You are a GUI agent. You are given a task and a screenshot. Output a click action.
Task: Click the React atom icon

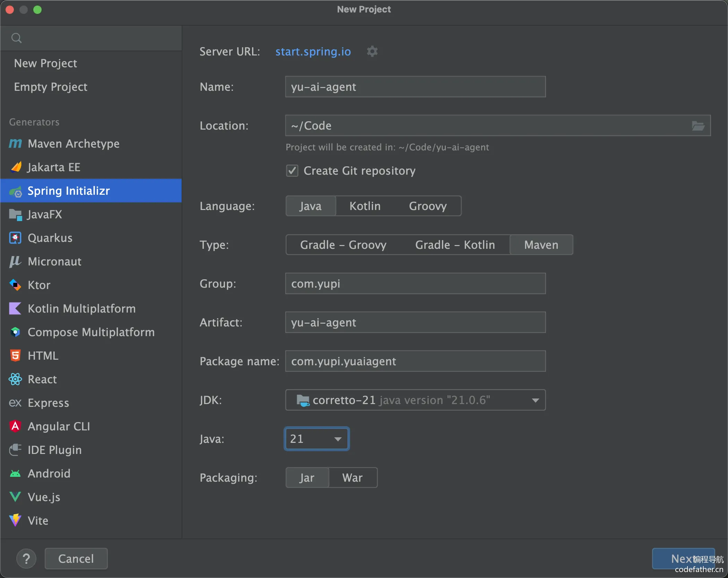coord(15,379)
